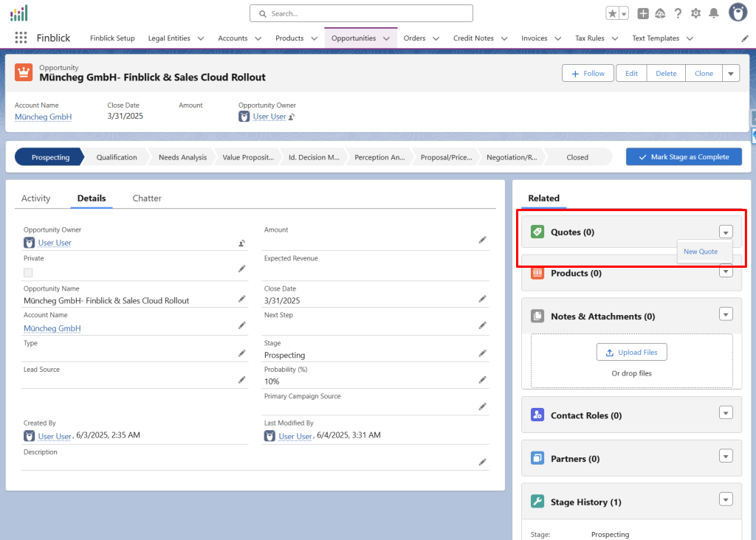Viewport: 756px width, 540px height.
Task: Select New Quote from the menu
Action: pos(700,252)
